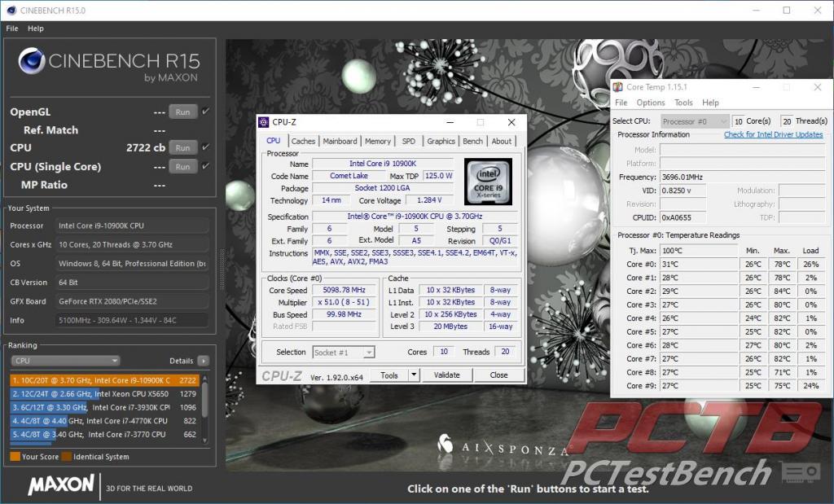Click CPU-Z Tools button
The height and width of the screenshot is (504, 834).
[x=388, y=375]
